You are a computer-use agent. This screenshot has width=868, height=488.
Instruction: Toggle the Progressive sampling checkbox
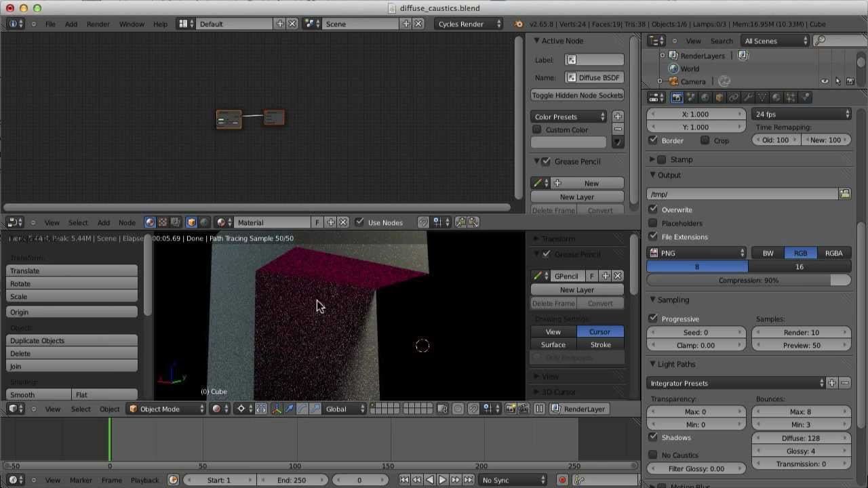[x=653, y=319]
